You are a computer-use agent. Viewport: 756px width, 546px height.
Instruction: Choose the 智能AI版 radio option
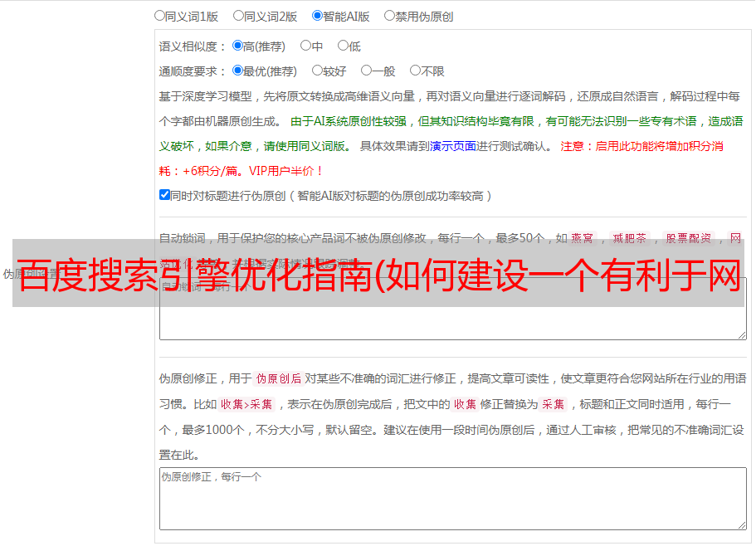pos(317,16)
